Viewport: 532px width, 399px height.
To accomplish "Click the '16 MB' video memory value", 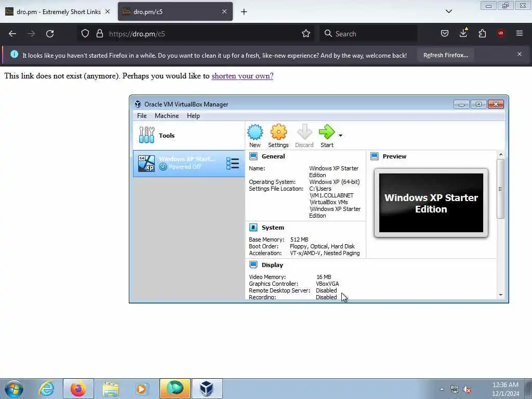I will [x=324, y=277].
